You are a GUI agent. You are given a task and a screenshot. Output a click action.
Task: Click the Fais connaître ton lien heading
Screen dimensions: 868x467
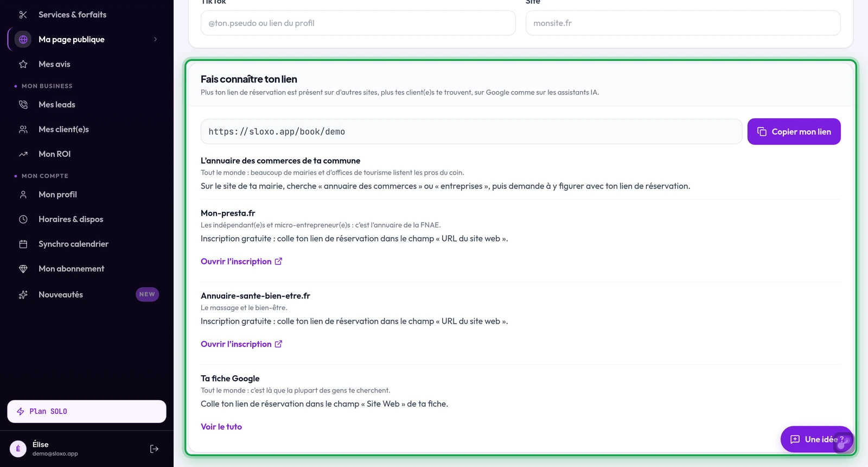(249, 79)
